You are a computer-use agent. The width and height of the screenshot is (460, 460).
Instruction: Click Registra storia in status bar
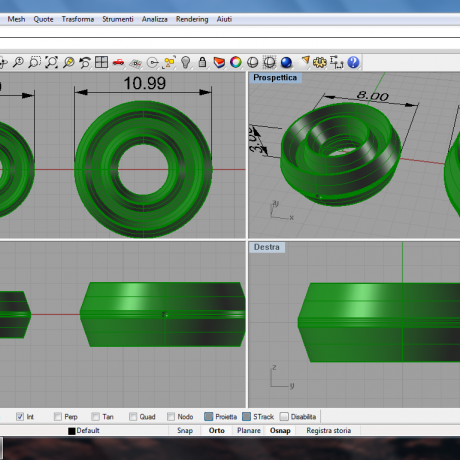coord(329,430)
